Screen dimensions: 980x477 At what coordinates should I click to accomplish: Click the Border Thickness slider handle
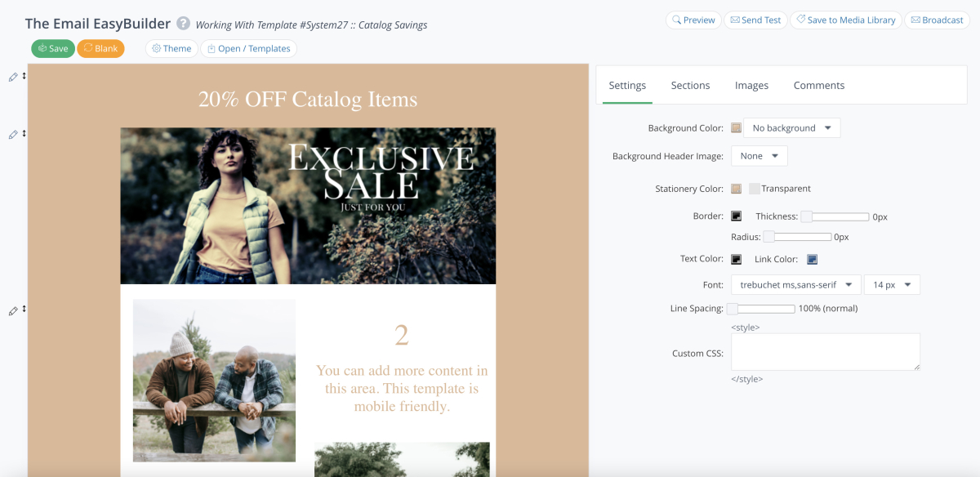[x=806, y=217]
